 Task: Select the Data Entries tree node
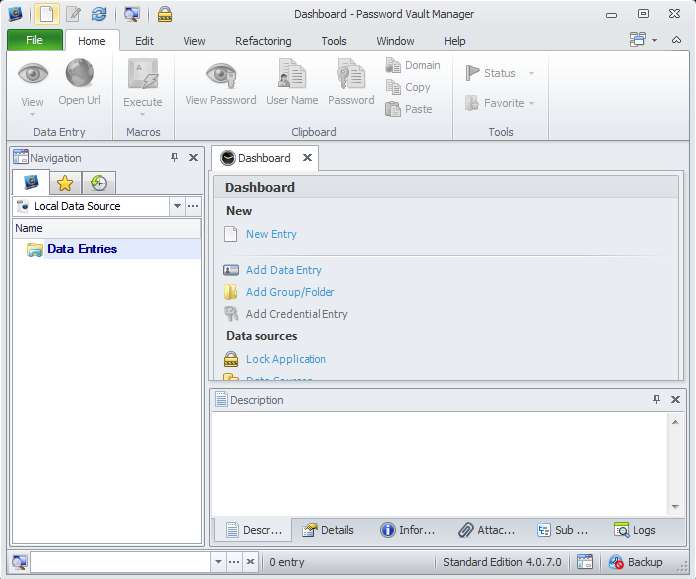click(81, 249)
